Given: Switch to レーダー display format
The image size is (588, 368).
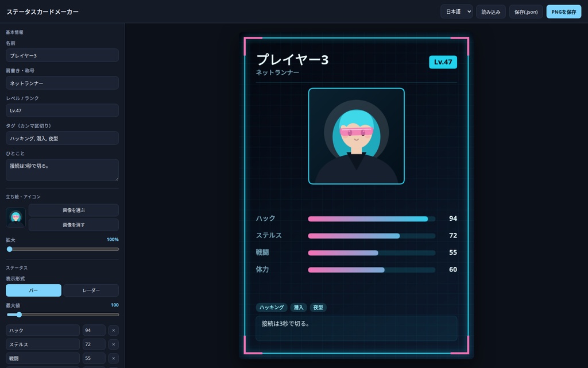Looking at the screenshot, I should point(91,290).
